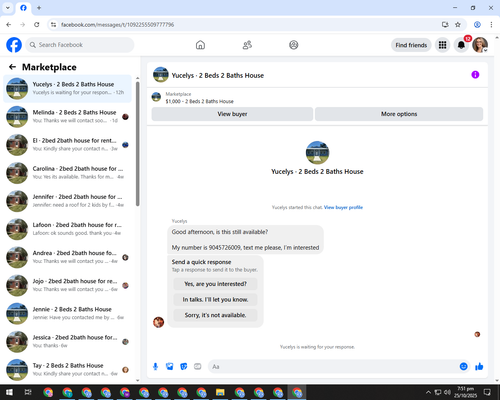Open Chrome three-dot menu
The width and height of the screenshot is (500, 400).
[x=491, y=25]
